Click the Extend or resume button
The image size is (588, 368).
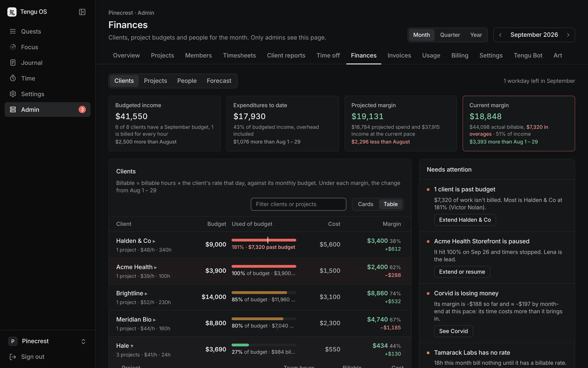(462, 272)
